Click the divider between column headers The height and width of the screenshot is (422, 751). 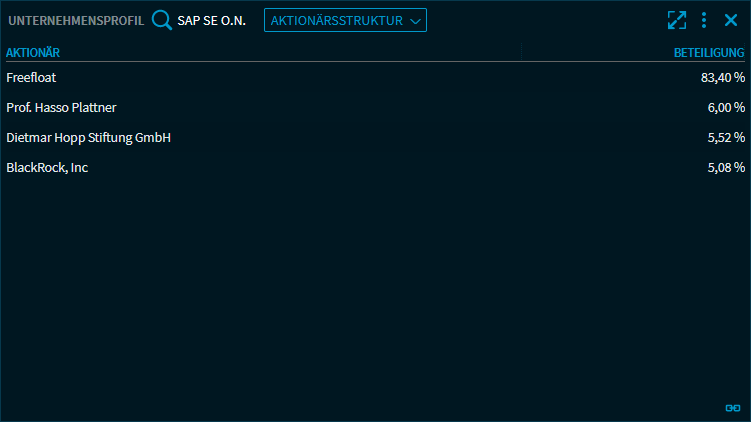[x=521, y=52]
